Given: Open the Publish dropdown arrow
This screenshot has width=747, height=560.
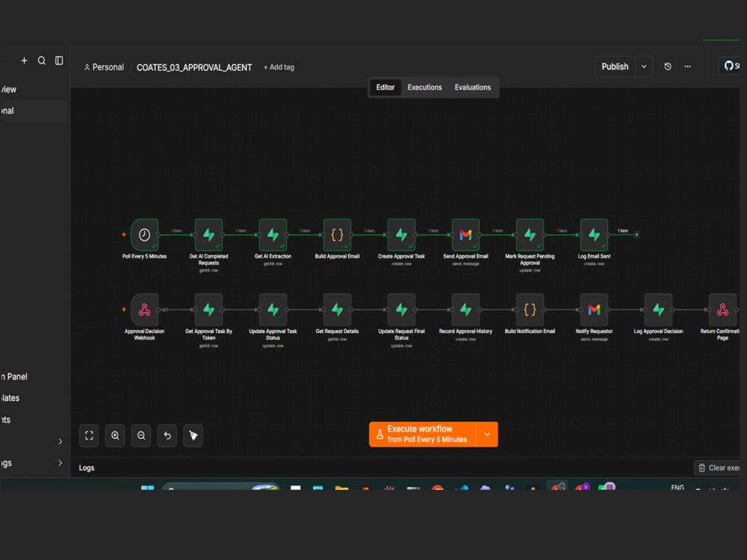Looking at the screenshot, I should pyautogui.click(x=644, y=66).
